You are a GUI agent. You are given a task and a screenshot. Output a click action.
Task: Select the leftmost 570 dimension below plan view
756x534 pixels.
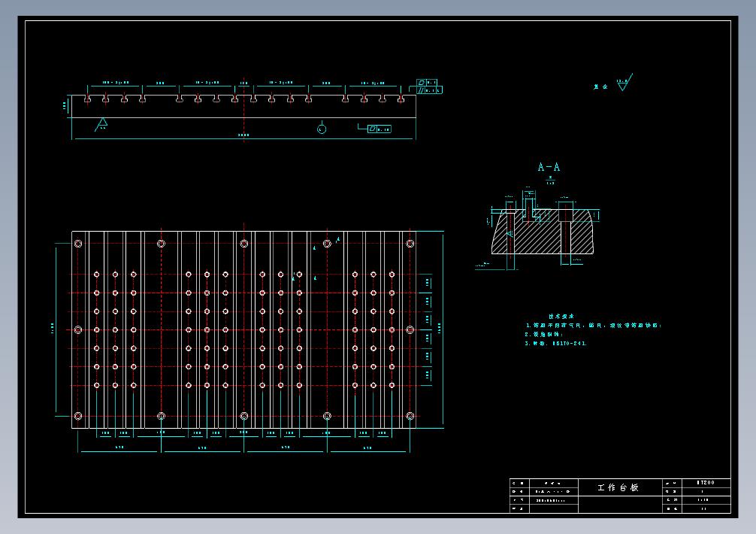119,448
